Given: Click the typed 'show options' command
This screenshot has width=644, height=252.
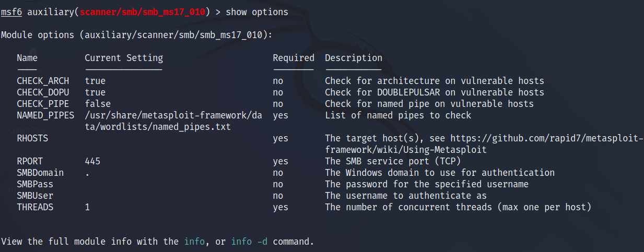Looking at the screenshot, I should click(256, 12).
